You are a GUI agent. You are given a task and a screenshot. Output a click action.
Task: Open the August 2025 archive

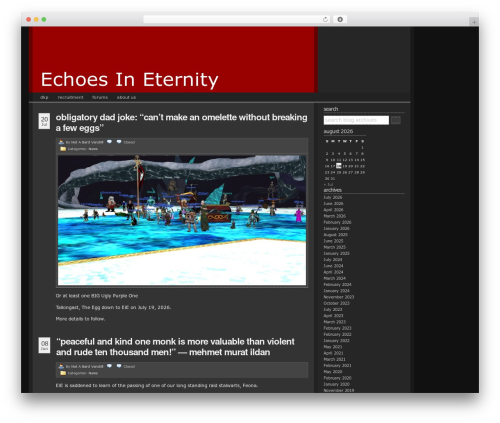click(x=335, y=235)
